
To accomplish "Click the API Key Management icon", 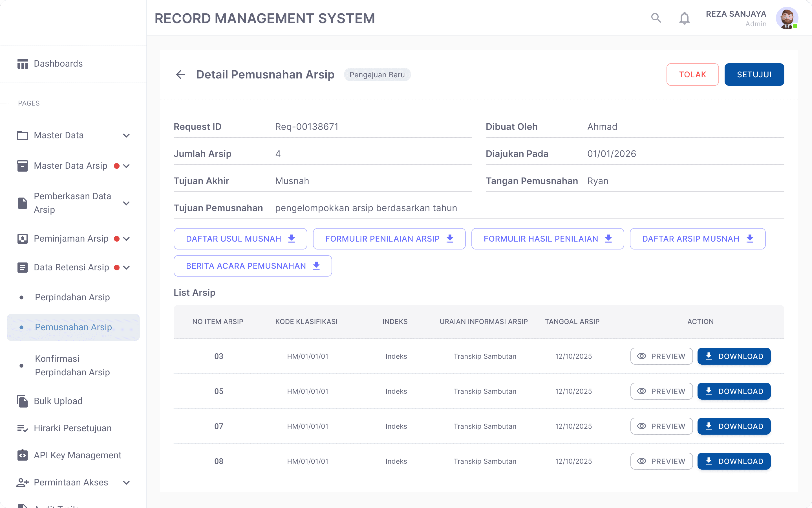I will point(23,455).
